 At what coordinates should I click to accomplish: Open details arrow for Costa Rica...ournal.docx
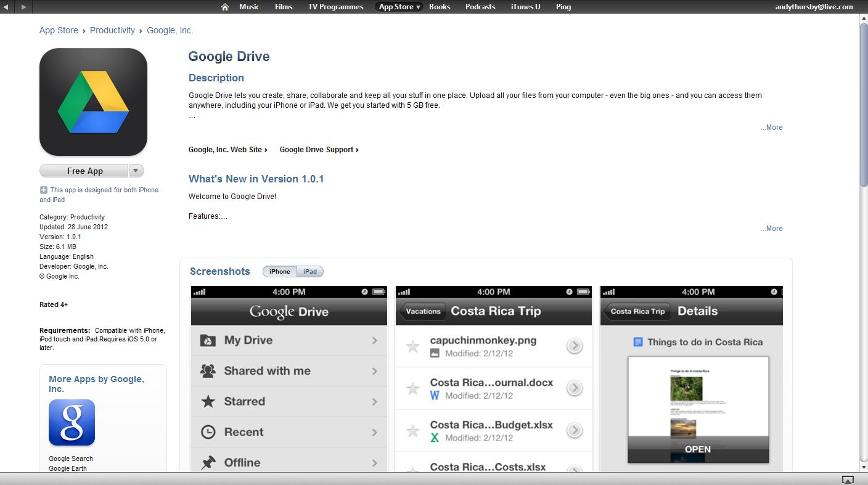click(575, 388)
